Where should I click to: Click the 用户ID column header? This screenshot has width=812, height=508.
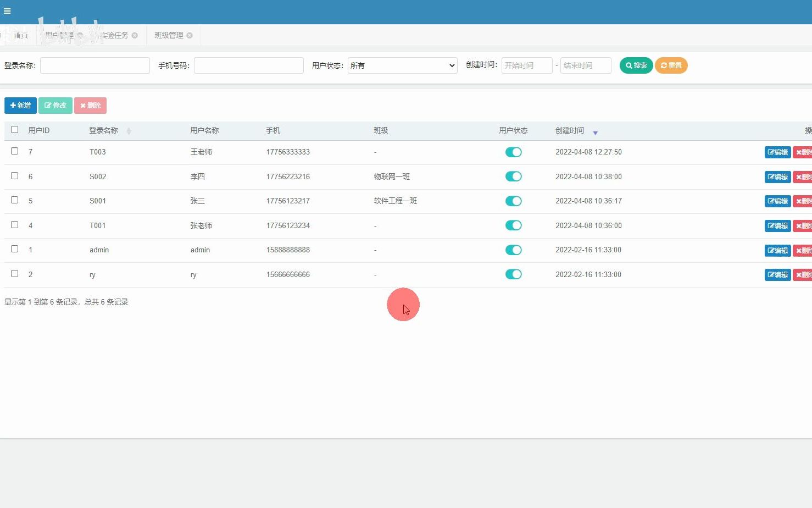coord(39,130)
